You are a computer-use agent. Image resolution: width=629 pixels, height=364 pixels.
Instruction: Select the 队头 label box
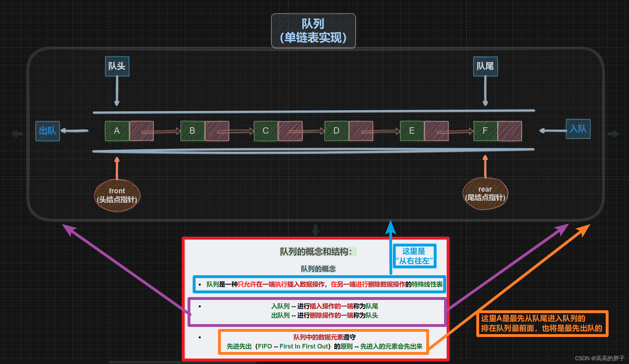pyautogui.click(x=117, y=66)
